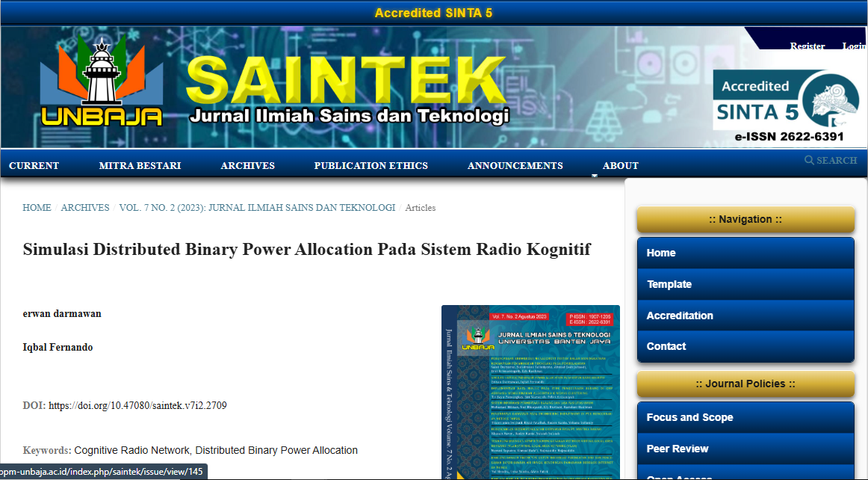Click the article title heading
The image size is (868, 480).
[x=307, y=250]
